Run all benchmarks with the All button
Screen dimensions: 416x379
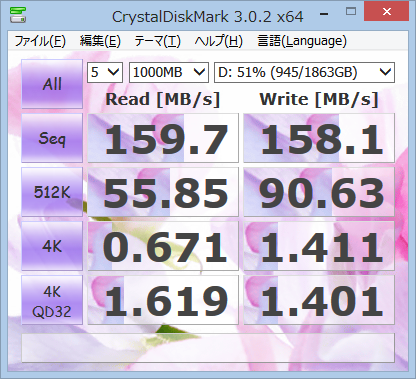pos(52,84)
